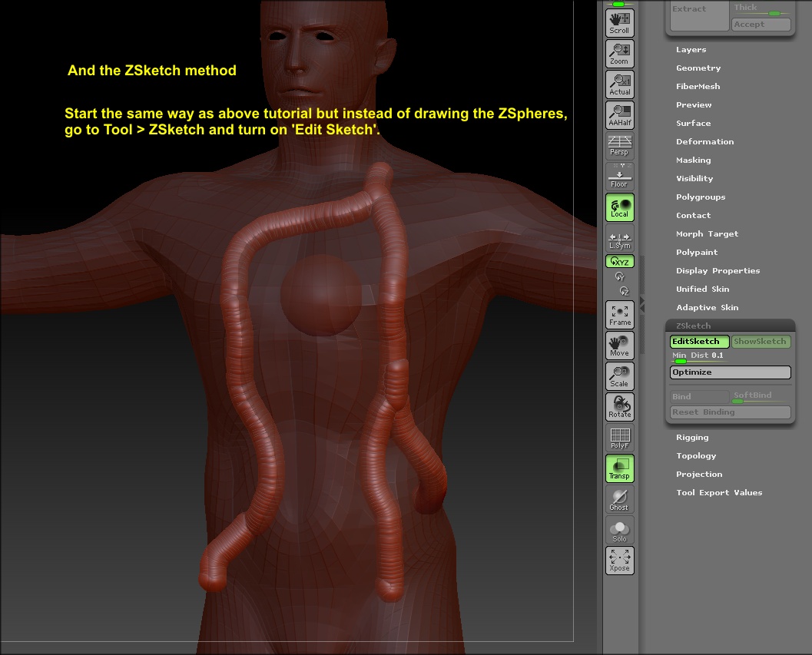Toggle L.Sym local symmetry
812x655 pixels.
619,238
